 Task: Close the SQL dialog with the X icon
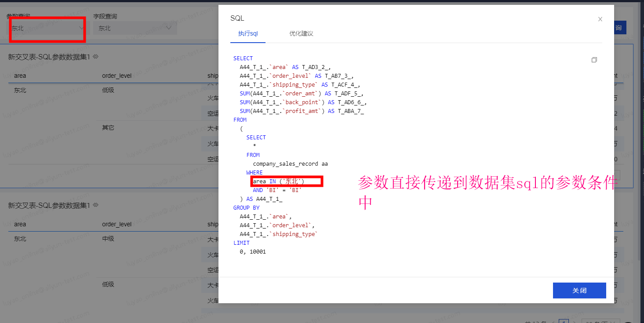click(600, 19)
